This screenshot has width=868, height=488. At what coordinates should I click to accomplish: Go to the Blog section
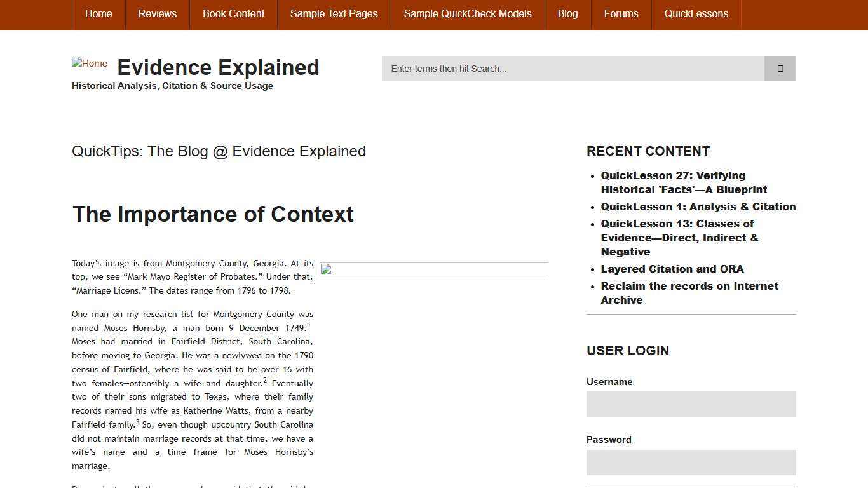pos(567,13)
